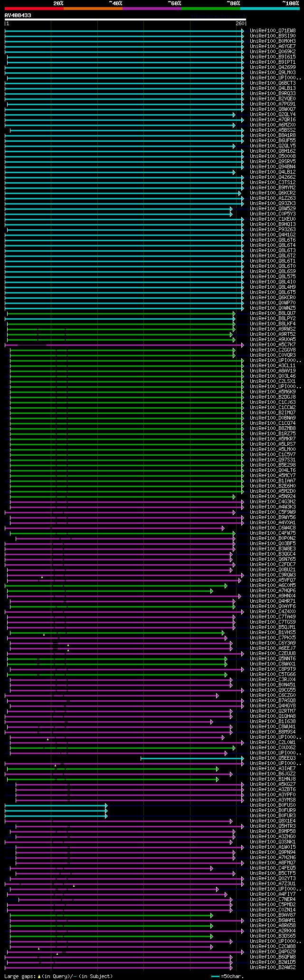Select hit label UniRef100_C4G3H2
This screenshot has width=304, height=980.
point(273,501)
